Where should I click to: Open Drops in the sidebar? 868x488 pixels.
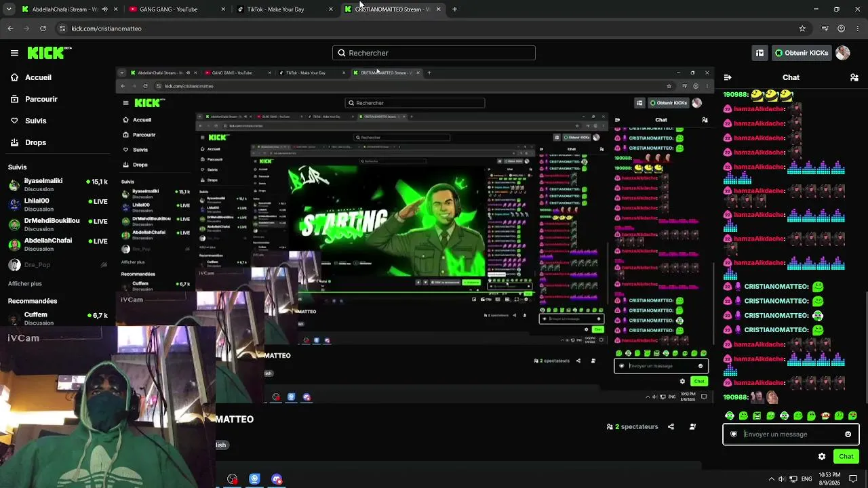click(x=28, y=142)
